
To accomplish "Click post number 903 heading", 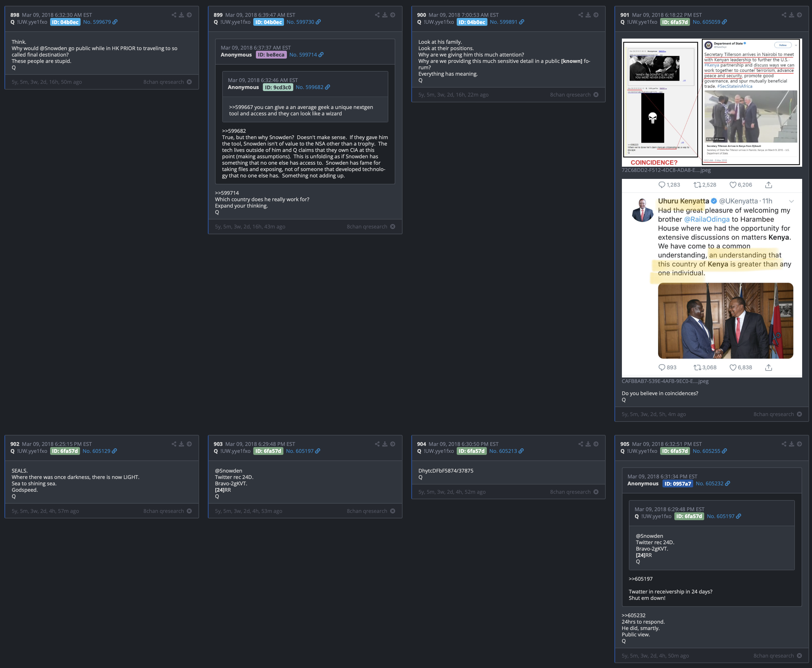I will (218, 444).
